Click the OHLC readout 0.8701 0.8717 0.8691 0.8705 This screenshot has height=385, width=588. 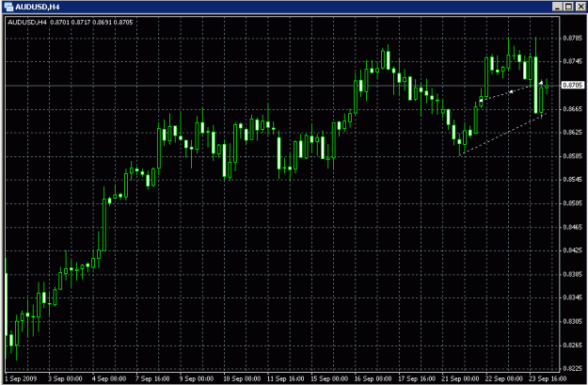(91, 23)
